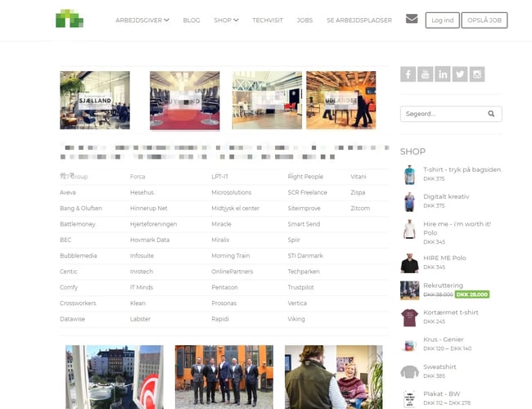Open the Kortærmet t-shirt product image
This screenshot has height=409, width=532.
pos(409,317)
